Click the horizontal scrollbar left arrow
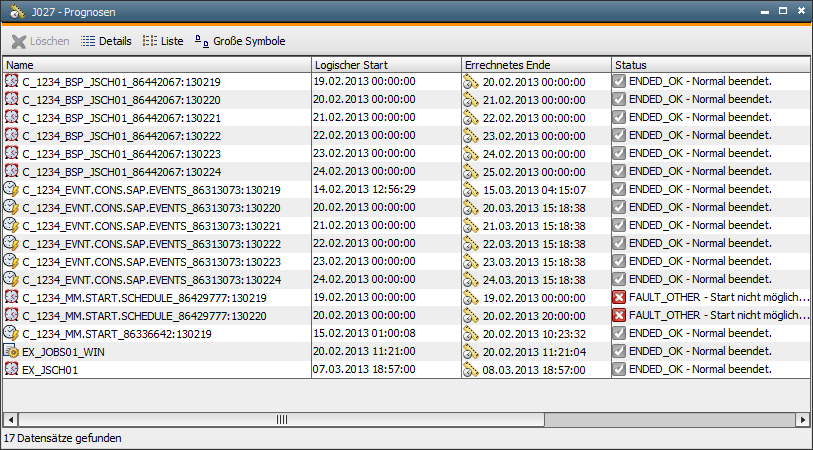The width and height of the screenshot is (813, 450). coord(10,419)
